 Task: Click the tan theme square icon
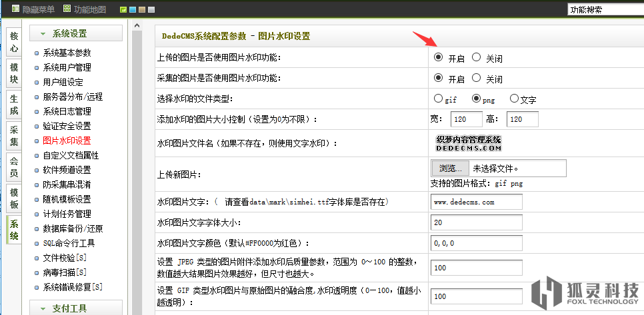click(142, 10)
